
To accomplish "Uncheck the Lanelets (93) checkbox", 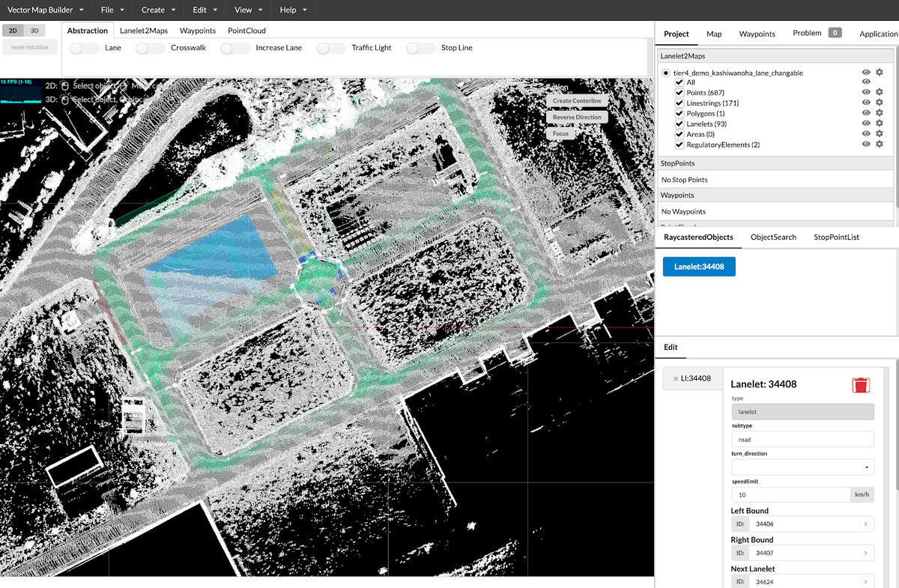I will [x=679, y=124].
